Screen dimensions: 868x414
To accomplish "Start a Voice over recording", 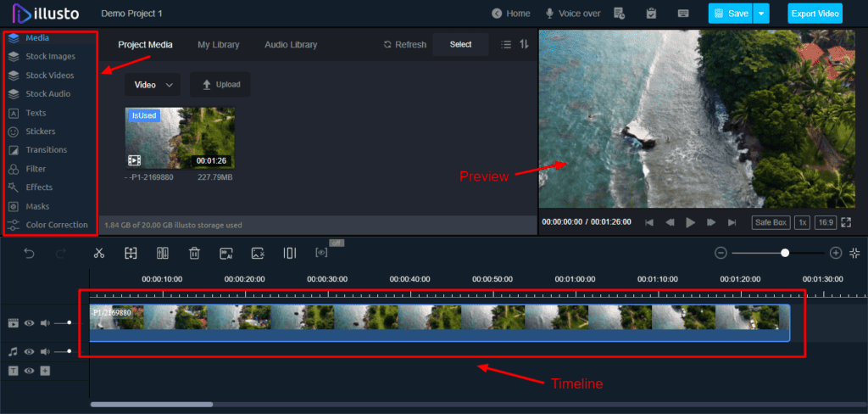I will pos(573,14).
